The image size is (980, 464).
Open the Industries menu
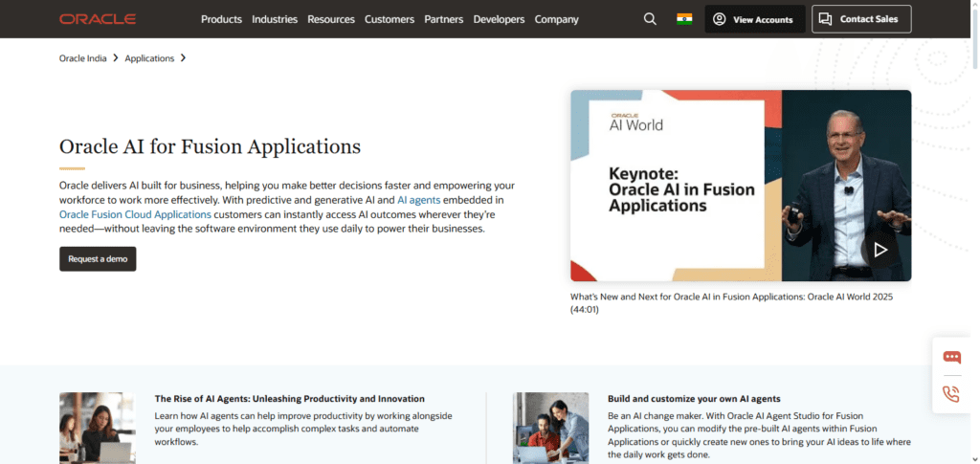(275, 19)
